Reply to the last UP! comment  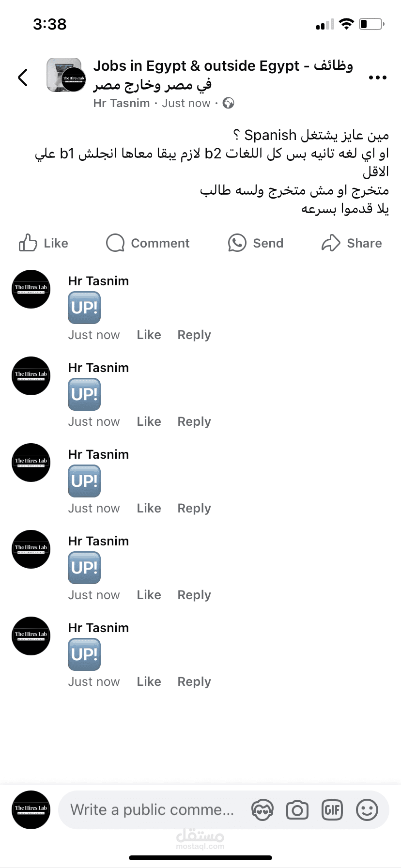point(194,682)
